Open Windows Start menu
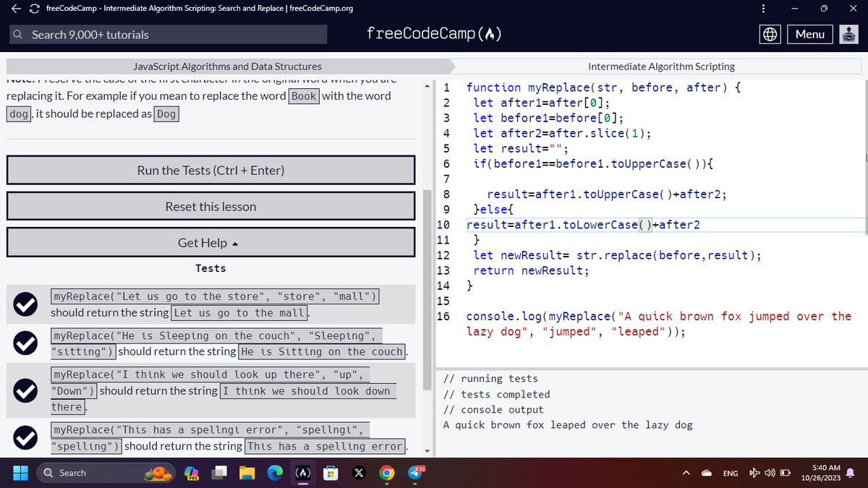This screenshot has height=488, width=868. click(x=20, y=473)
